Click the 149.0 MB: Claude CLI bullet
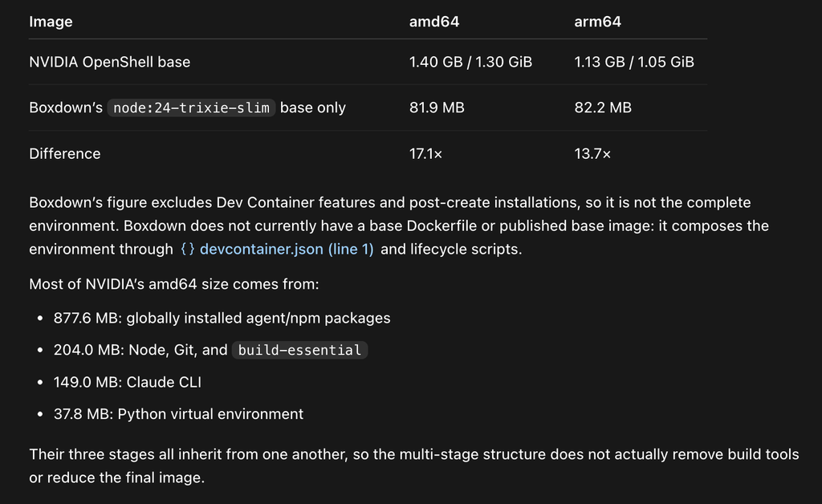The image size is (822, 504). pos(128,382)
